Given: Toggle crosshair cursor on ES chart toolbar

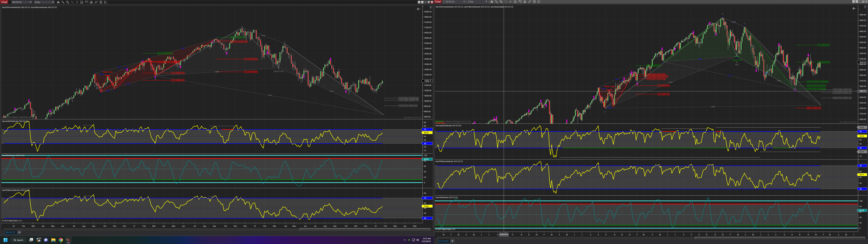Looking at the screenshot, I should 510,2.
